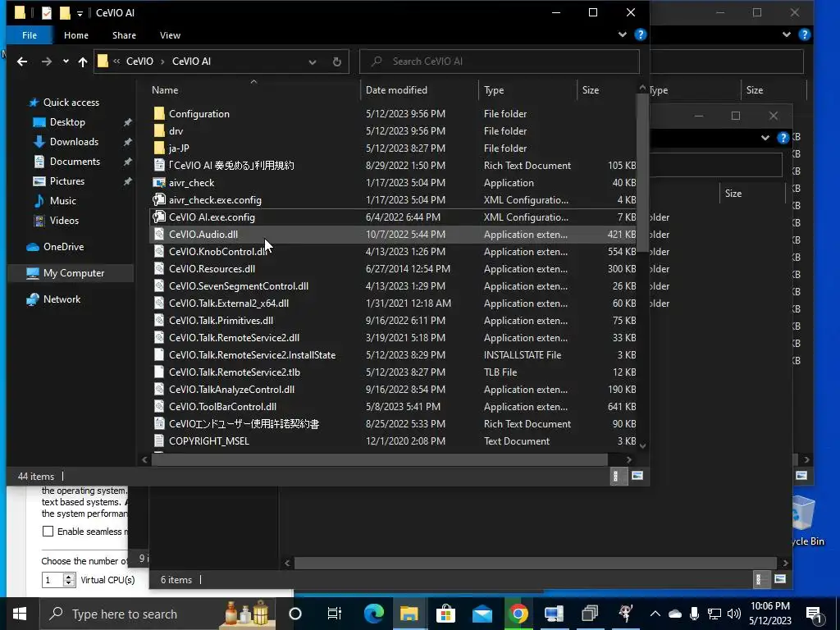The height and width of the screenshot is (630, 840).
Task: Select CeVIO.SevenSegmentControl.dll file
Action: 239,286
